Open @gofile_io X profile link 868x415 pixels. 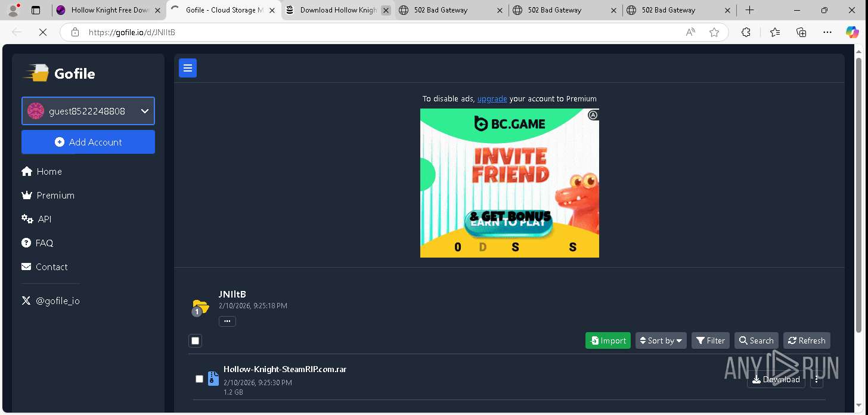[51, 301]
